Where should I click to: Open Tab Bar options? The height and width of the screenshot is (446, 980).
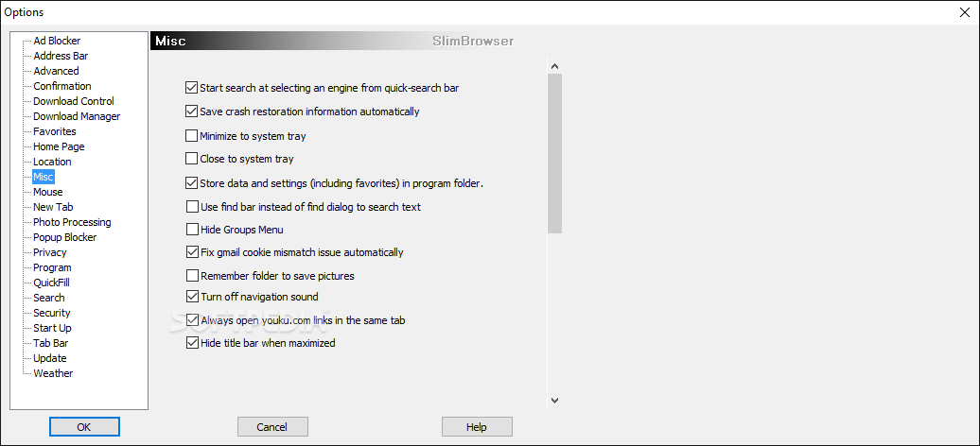point(51,343)
